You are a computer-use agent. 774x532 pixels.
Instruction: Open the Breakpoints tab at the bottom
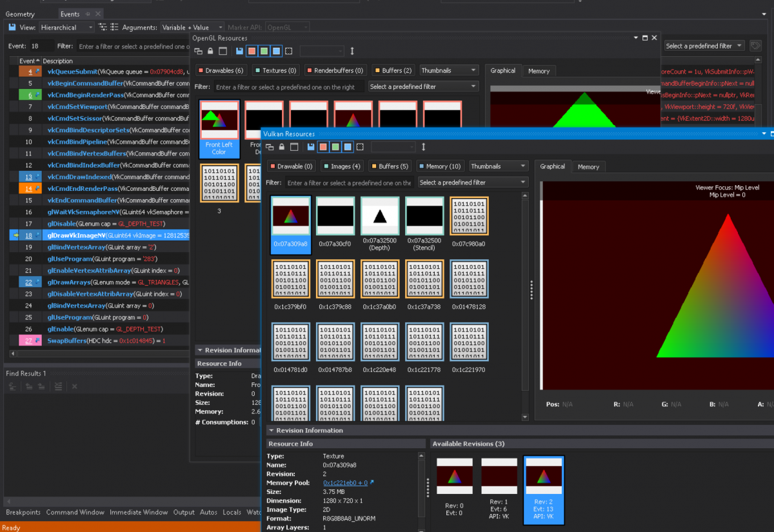[x=24, y=512]
